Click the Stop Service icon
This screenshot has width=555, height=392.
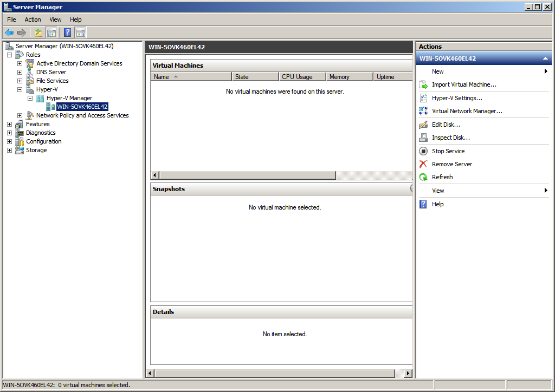coord(423,151)
